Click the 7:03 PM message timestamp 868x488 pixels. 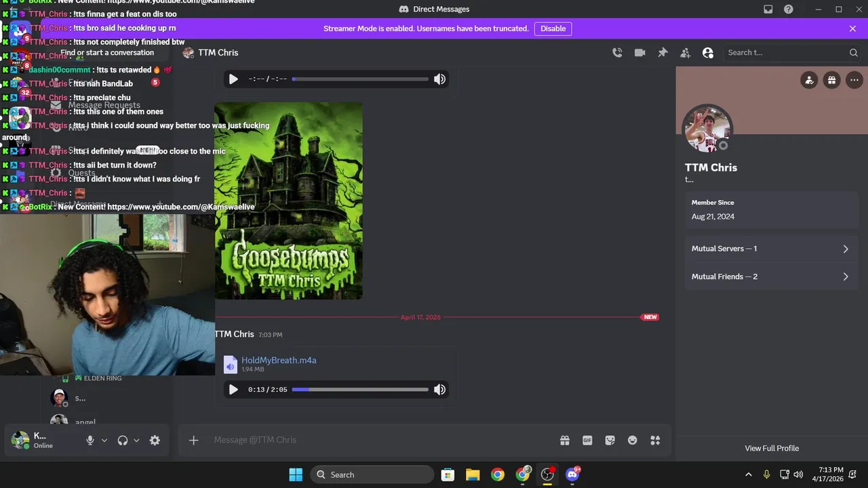[x=270, y=335]
